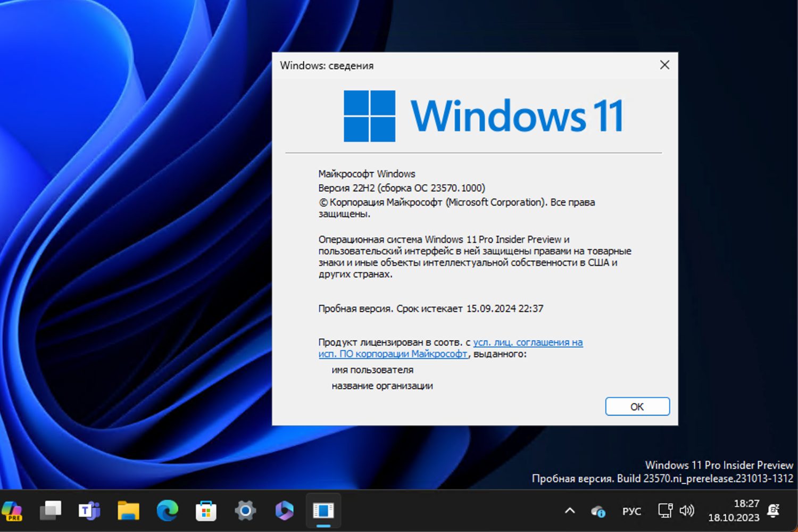Expand hidden system tray icons
The image size is (798, 532).
click(x=570, y=511)
